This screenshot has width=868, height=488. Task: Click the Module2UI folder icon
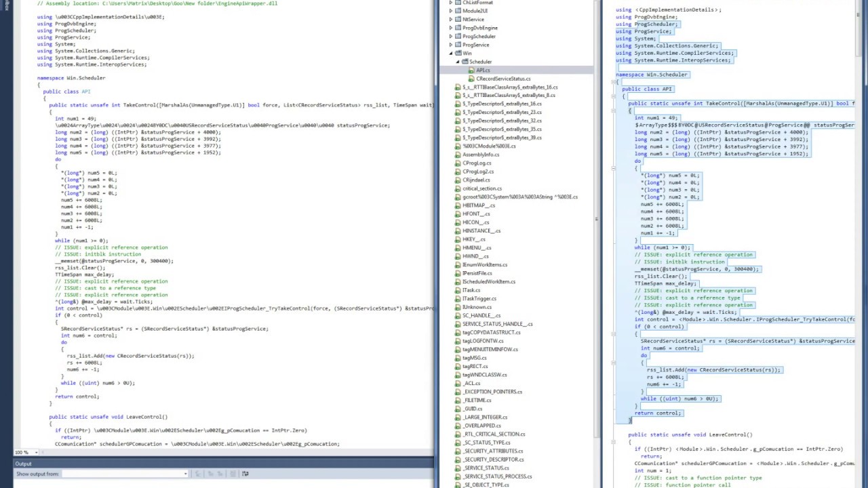458,11
